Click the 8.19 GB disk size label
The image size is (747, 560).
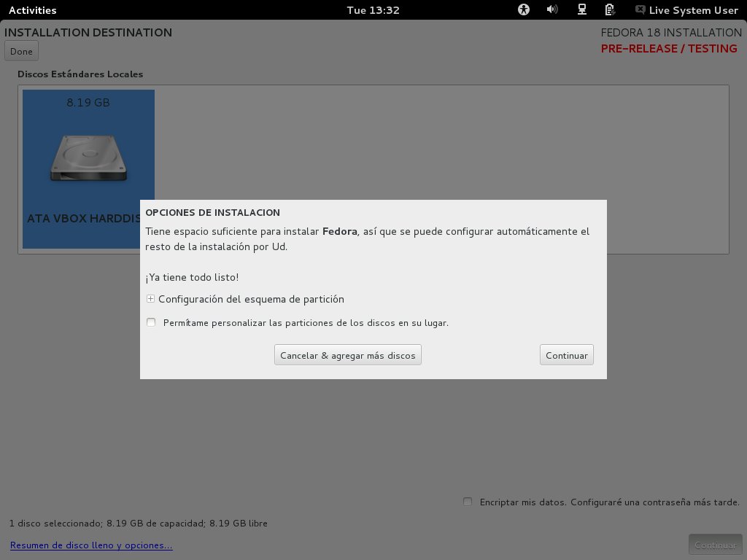88,103
